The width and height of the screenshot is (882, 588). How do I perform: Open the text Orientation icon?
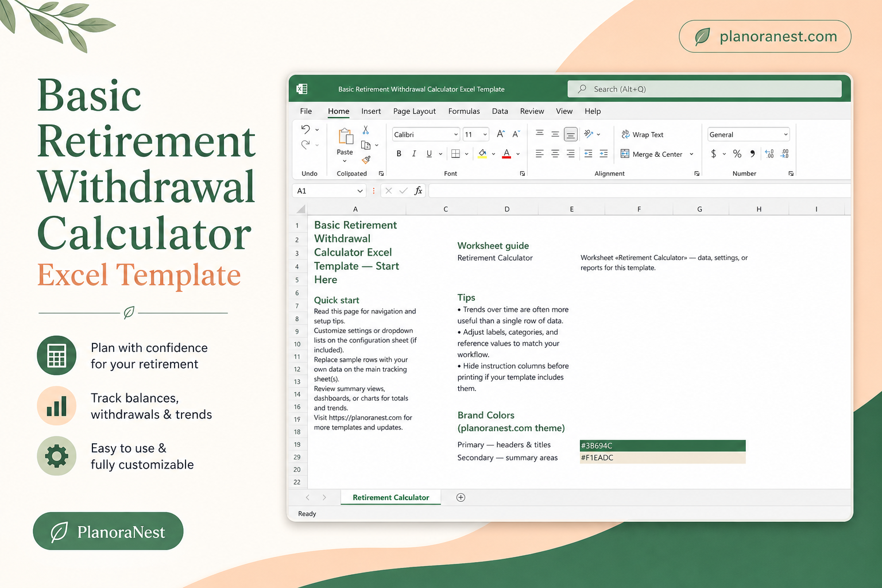coord(589,134)
